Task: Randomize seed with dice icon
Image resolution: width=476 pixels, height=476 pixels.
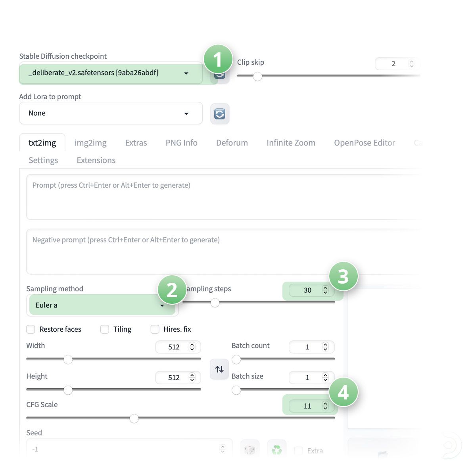Action: [250, 450]
